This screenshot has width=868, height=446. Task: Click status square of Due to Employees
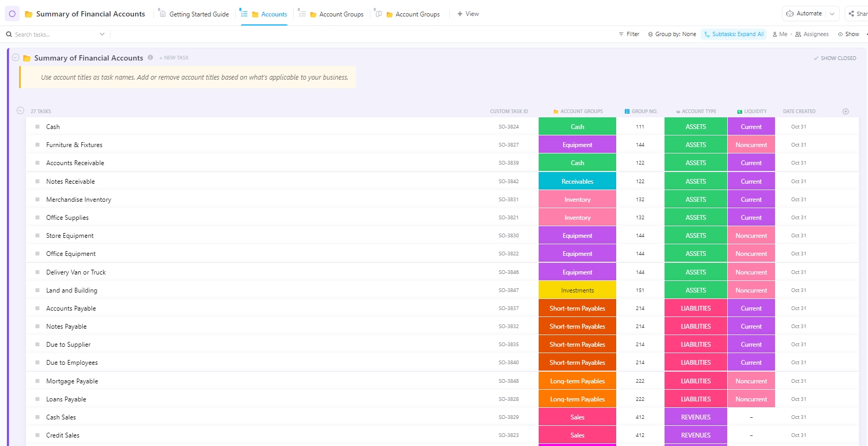point(37,363)
